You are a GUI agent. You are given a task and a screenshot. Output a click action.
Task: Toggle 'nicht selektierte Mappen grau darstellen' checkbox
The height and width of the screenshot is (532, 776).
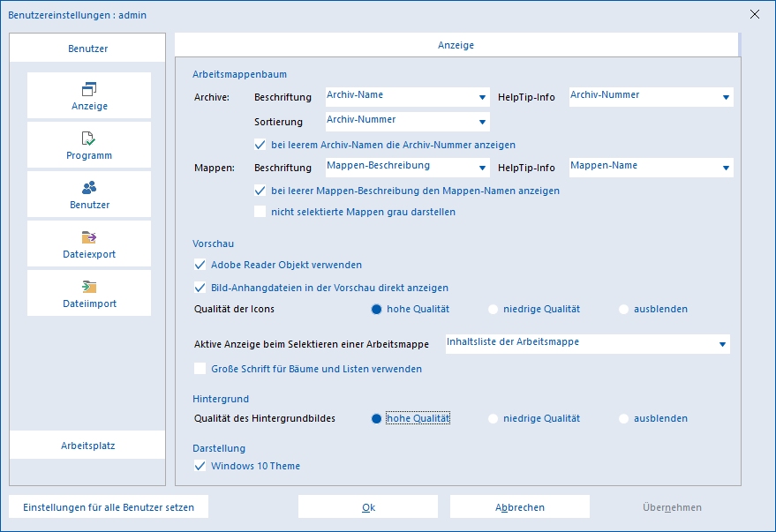(x=260, y=212)
